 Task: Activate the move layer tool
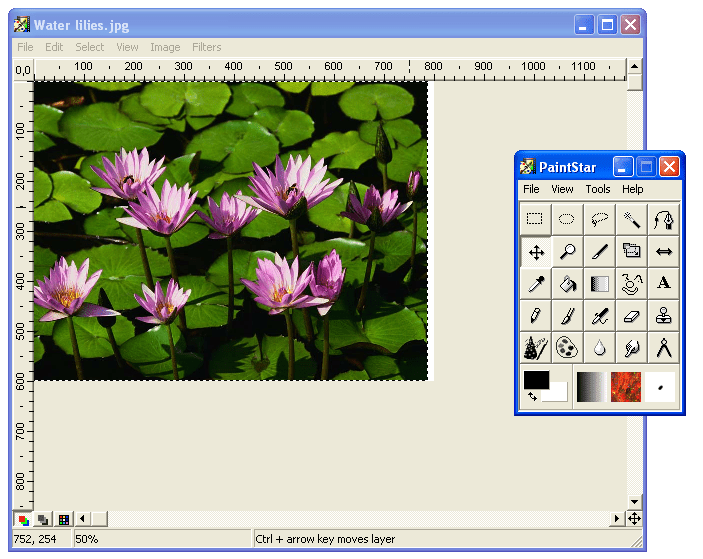tap(535, 251)
